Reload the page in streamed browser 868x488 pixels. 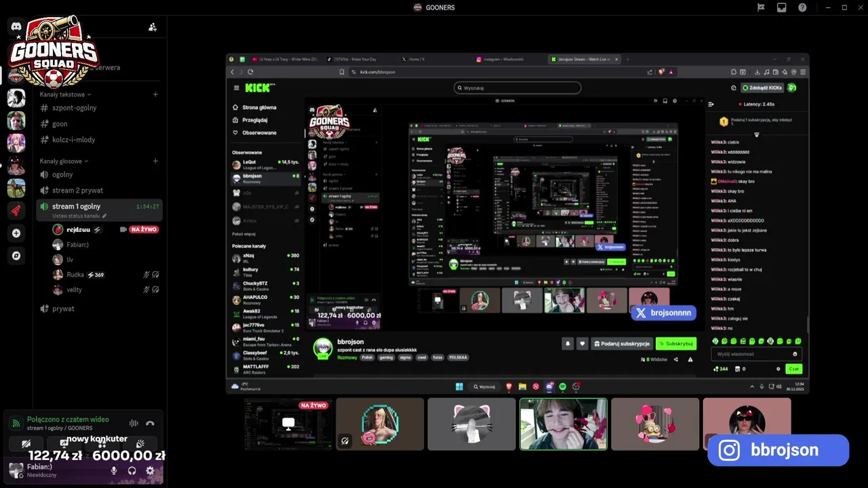click(251, 72)
